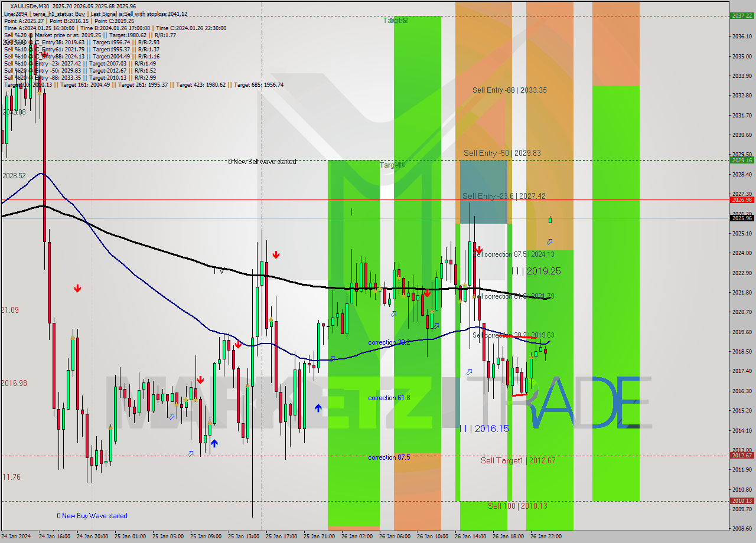The width and height of the screenshot is (756, 543).
Task: Click the red 2010.13 price tag on axis
Action: click(x=741, y=501)
